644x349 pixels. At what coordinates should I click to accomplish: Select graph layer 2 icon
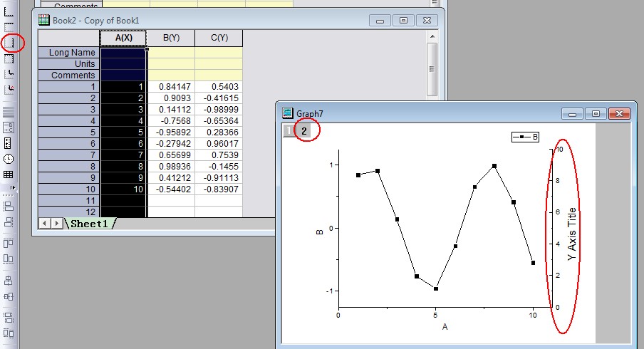(x=303, y=131)
